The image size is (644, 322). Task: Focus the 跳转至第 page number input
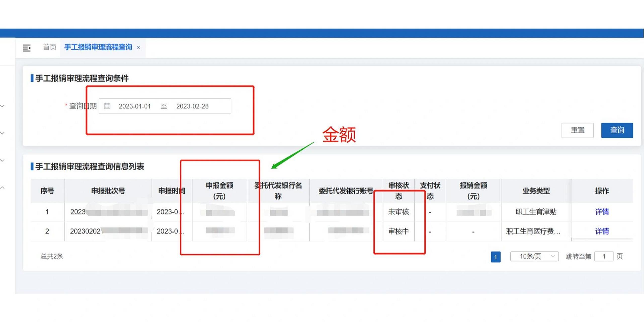[604, 256]
